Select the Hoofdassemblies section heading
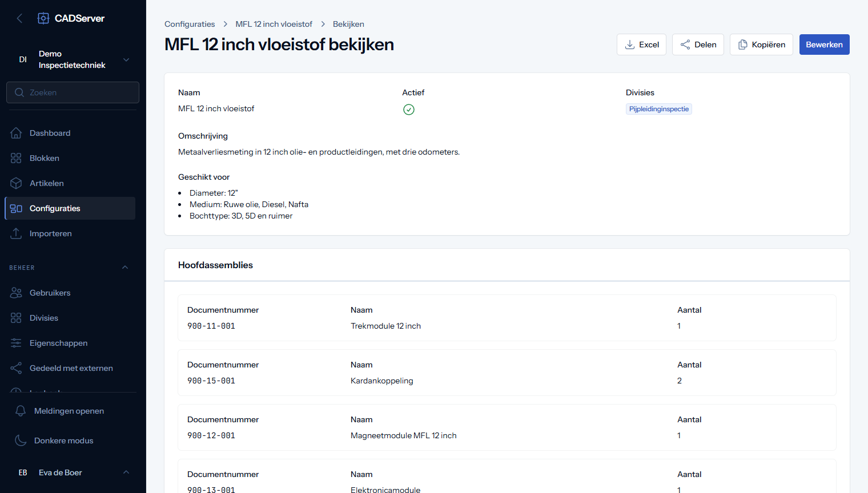The image size is (868, 493). [x=215, y=265]
